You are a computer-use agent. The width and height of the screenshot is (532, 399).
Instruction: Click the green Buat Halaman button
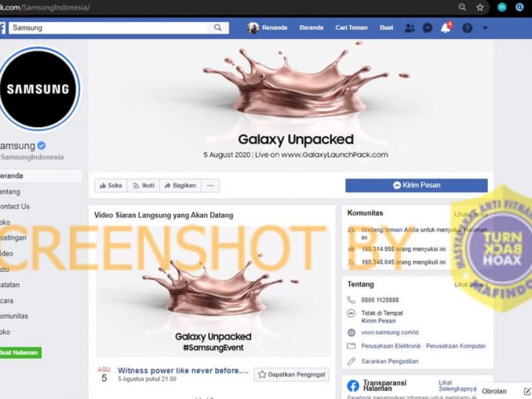pos(20,353)
